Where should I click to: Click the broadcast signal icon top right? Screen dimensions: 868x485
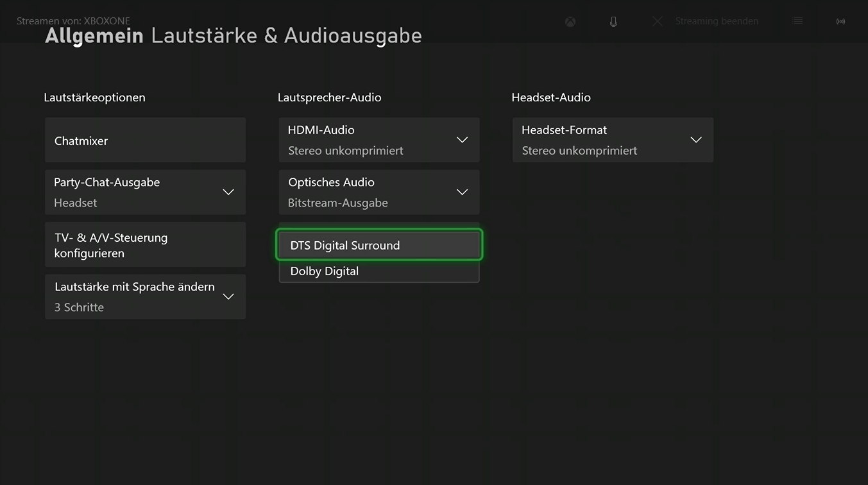[840, 21]
